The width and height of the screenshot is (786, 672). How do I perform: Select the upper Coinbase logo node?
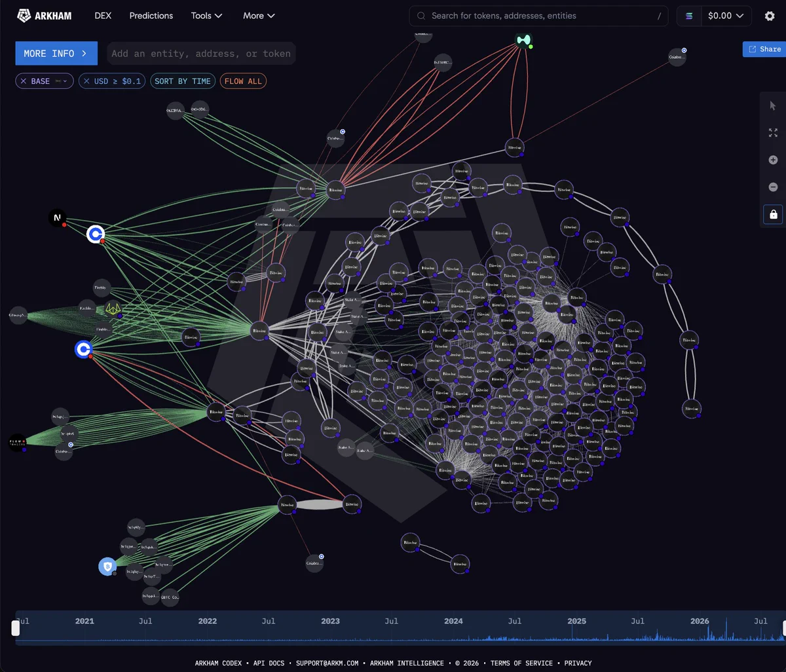click(96, 234)
